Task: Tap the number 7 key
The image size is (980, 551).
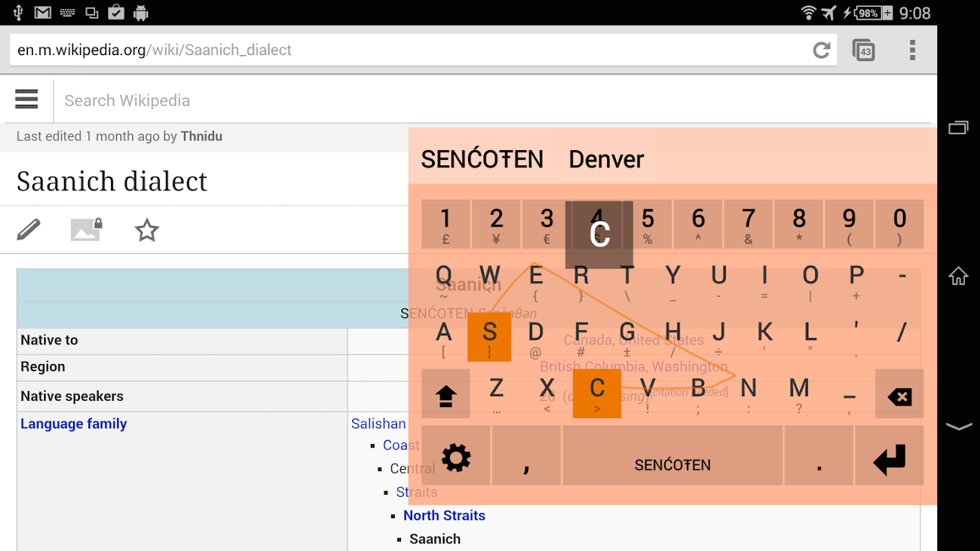Action: point(748,225)
